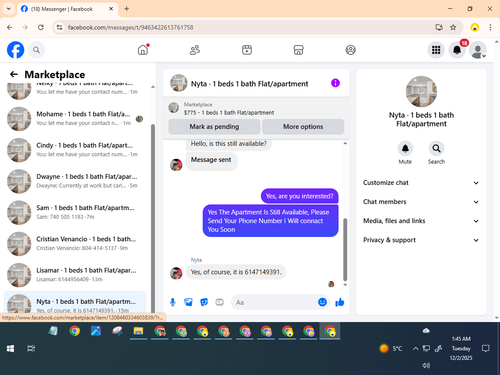Open Cristian Venancio conversation
The width and height of the screenshot is (500, 375).
75,244
